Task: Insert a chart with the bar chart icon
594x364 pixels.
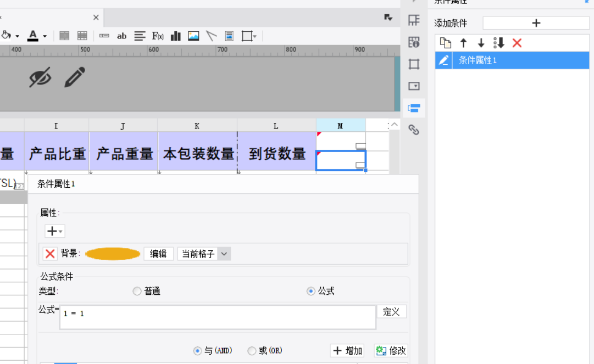Action: point(176,36)
